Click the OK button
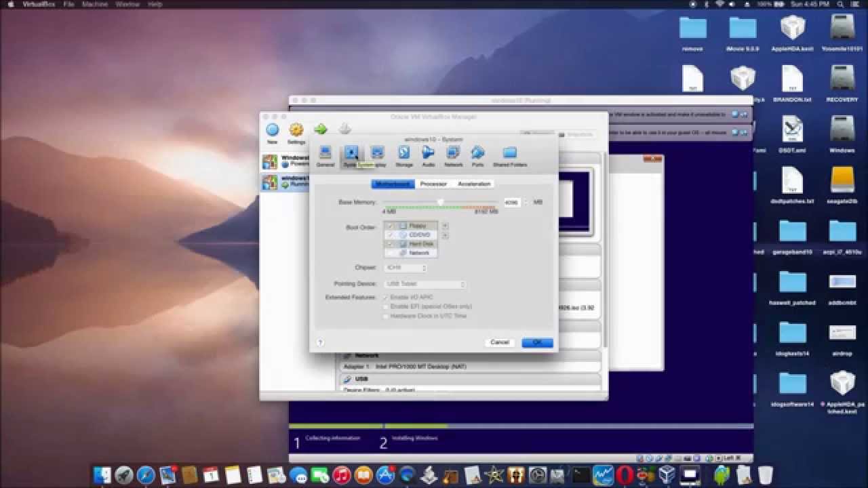 coord(537,342)
